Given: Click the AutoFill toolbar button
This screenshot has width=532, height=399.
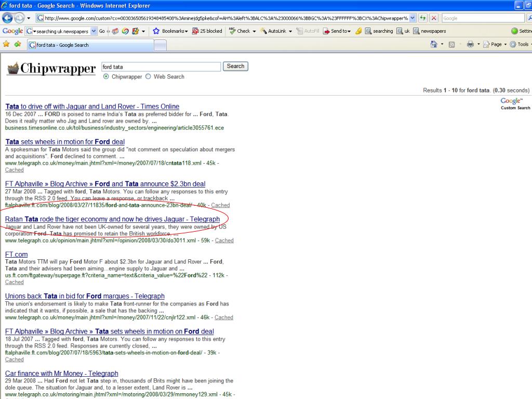Looking at the screenshot, I should (308, 31).
